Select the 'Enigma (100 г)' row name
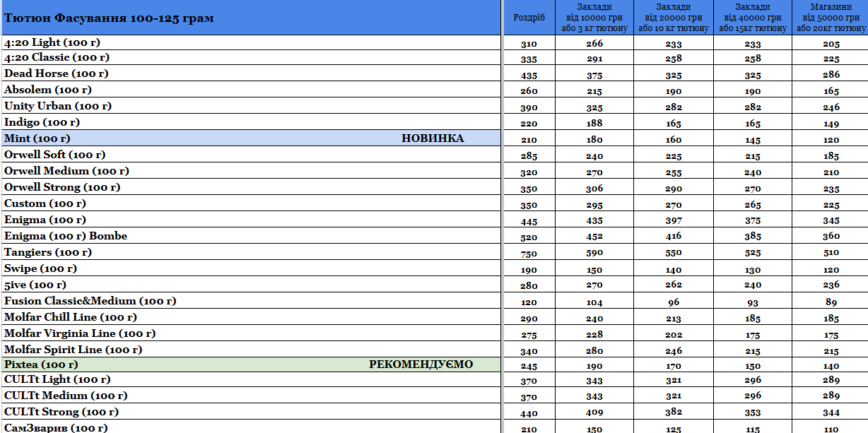868x433 pixels. pos(45,220)
